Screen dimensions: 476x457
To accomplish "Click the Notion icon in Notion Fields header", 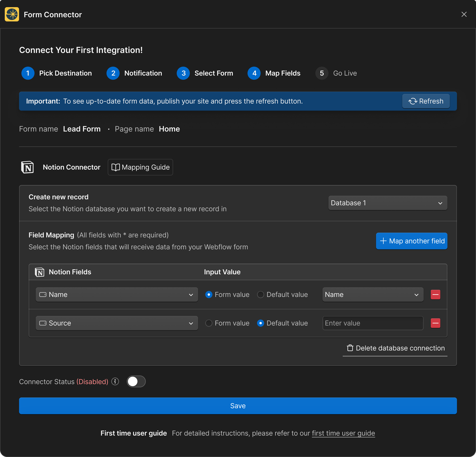I will (40, 272).
